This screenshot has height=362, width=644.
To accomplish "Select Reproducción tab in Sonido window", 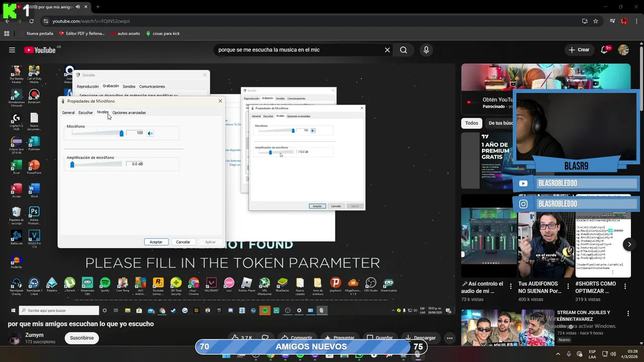I will tap(88, 86).
